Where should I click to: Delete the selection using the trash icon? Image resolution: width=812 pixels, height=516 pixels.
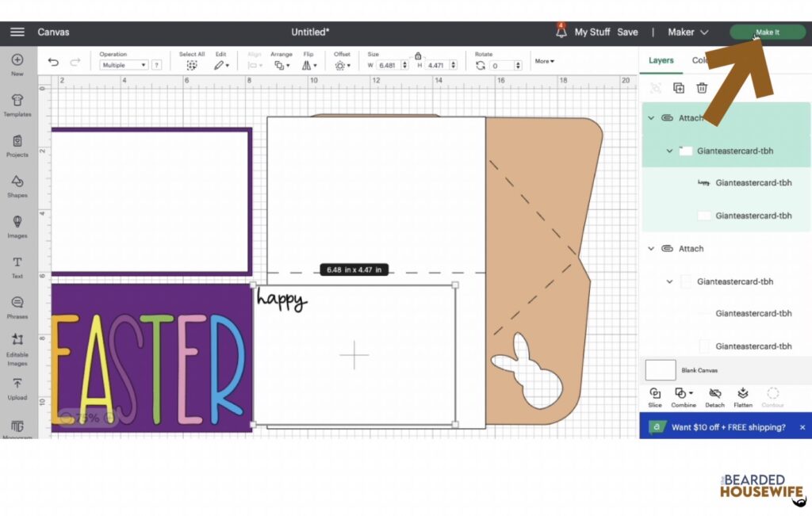[702, 88]
